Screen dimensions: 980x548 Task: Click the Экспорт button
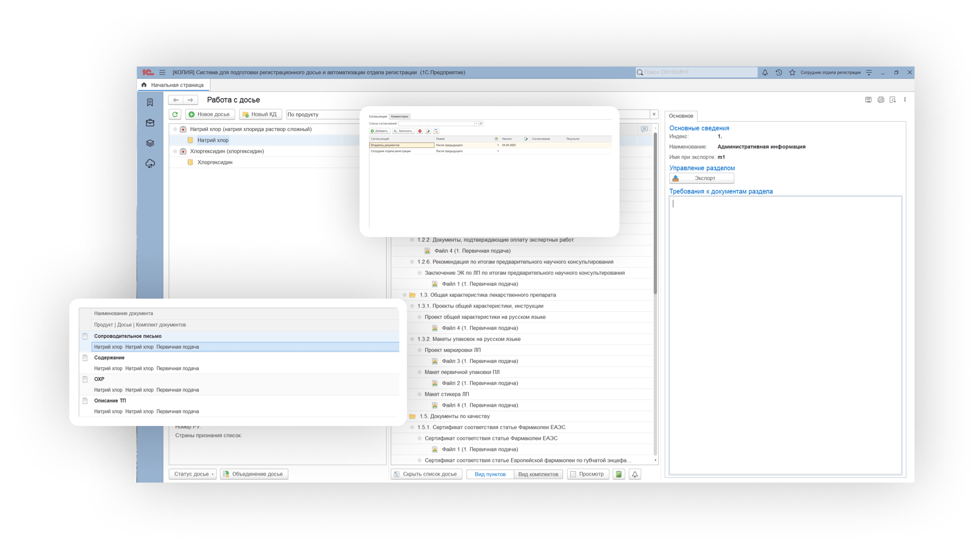tap(701, 178)
